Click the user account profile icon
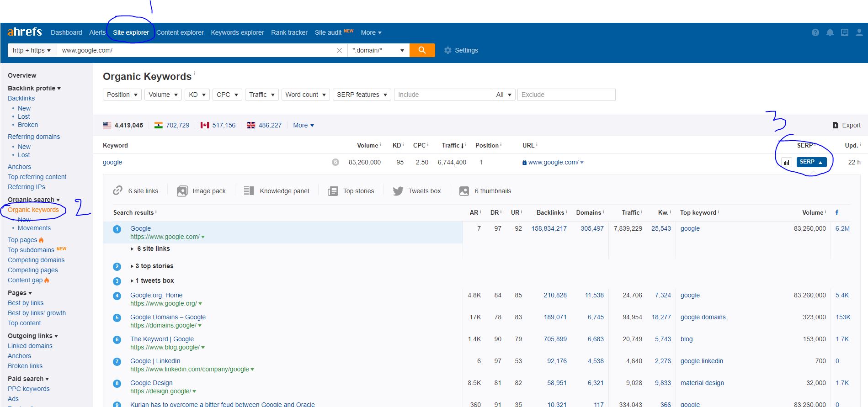Image resolution: width=868 pixels, height=407 pixels. (859, 32)
